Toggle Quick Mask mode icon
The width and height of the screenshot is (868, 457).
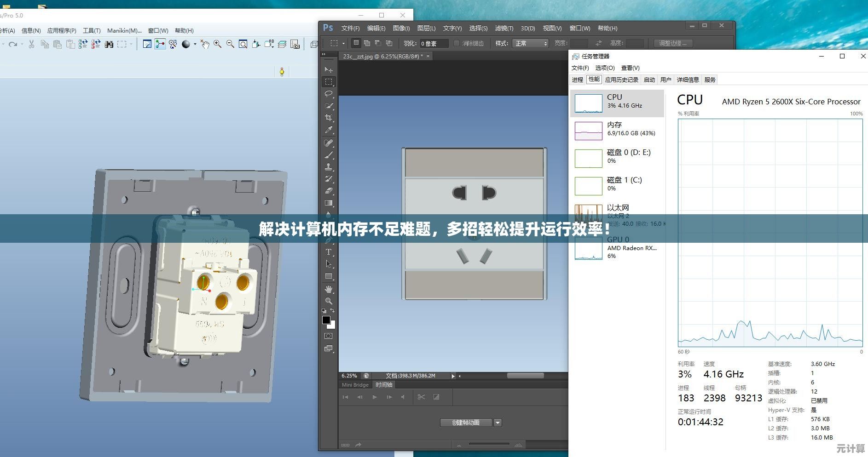tap(329, 336)
